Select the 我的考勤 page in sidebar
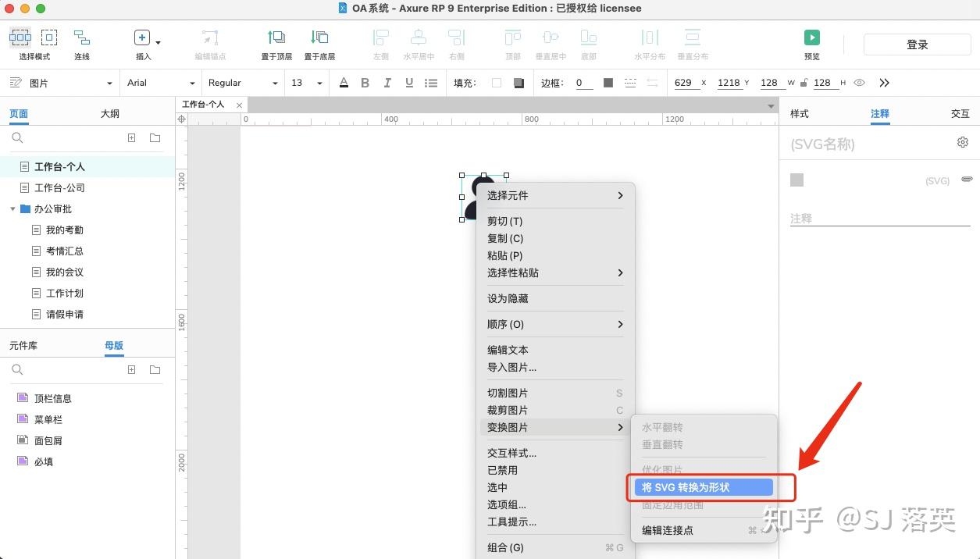This screenshot has width=980, height=559. coord(66,229)
